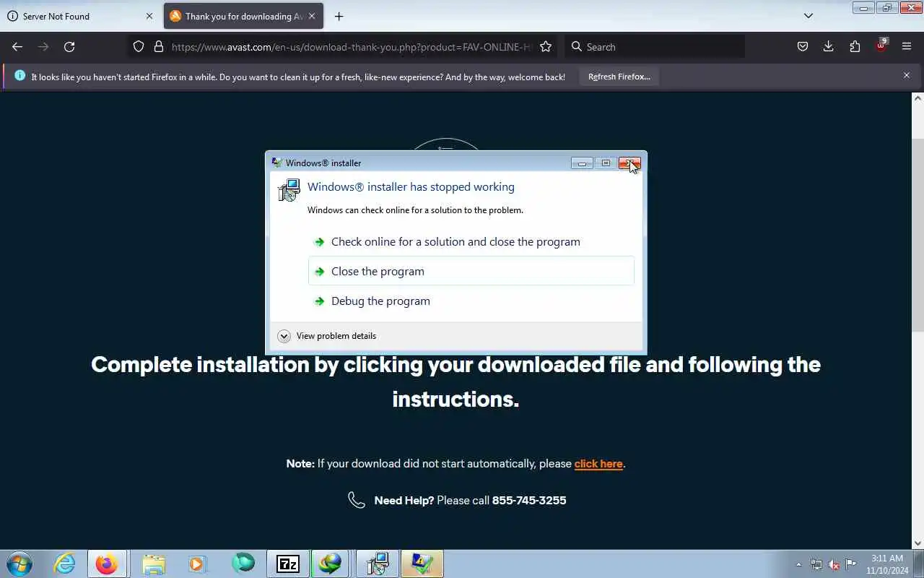The image size is (924, 578).
Task: Choose Check online for a solution option
Action: [x=471, y=241]
